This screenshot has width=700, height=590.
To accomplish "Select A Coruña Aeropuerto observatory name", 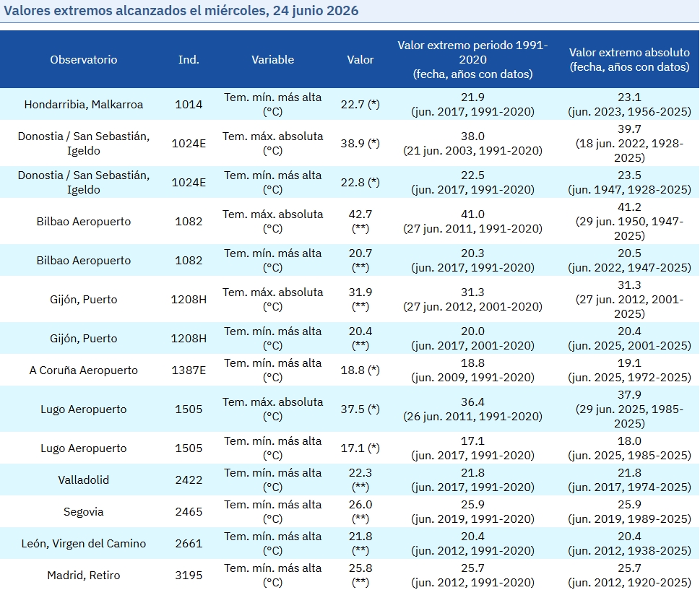I will 84,370.
